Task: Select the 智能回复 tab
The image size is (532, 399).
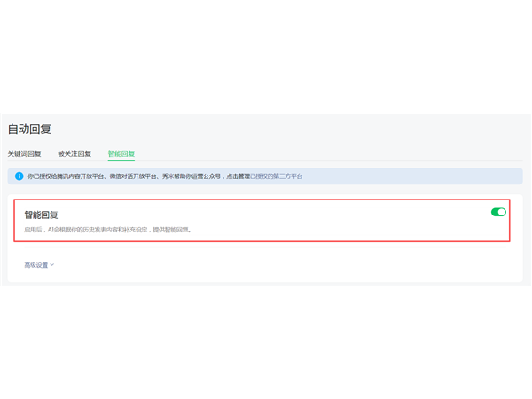Action: tap(121, 153)
